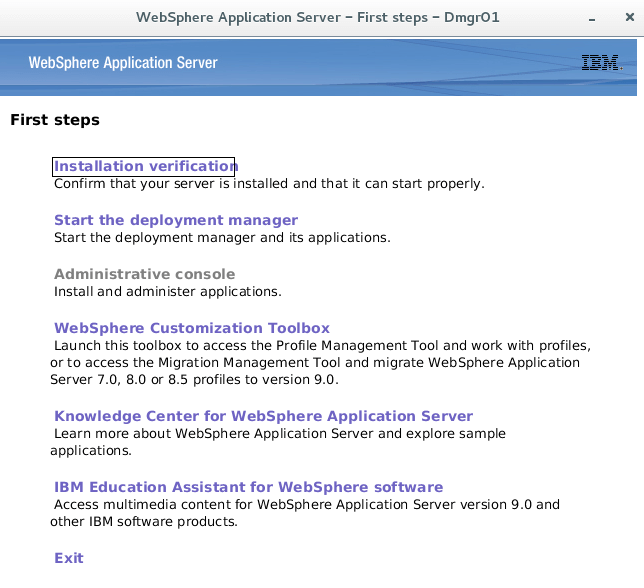Viewport: 644px width, 588px height.
Task: Open the Installation verification link
Action: [144, 166]
